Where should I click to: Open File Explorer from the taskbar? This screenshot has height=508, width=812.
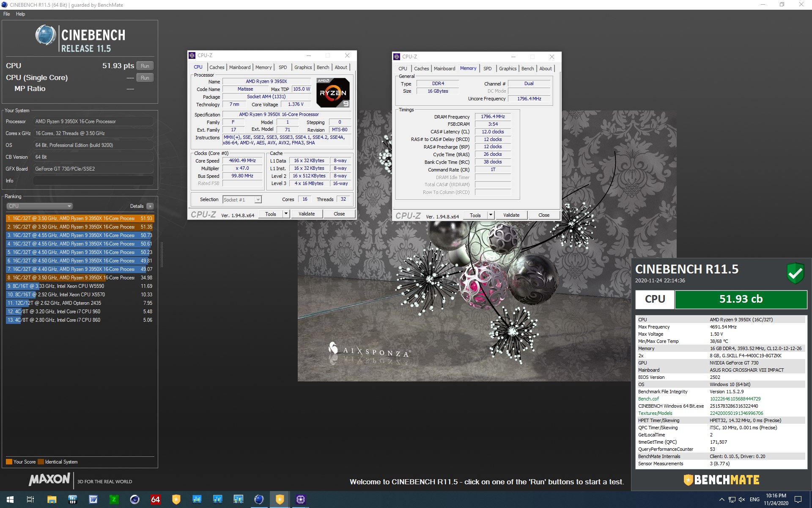(52, 500)
